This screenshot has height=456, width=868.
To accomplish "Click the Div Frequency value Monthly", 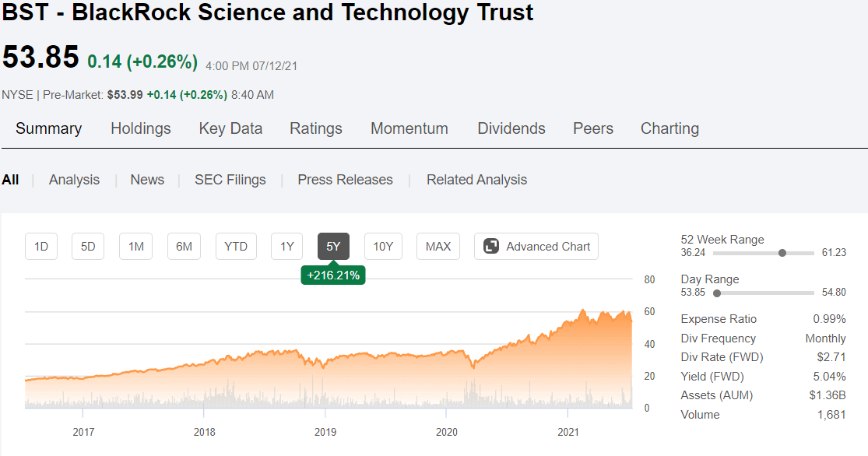I will click(x=825, y=338).
